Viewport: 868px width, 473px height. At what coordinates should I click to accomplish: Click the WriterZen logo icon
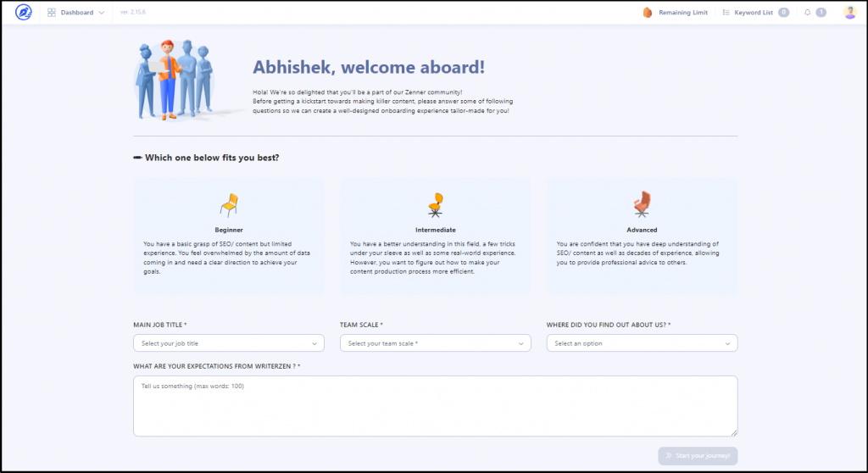(23, 12)
